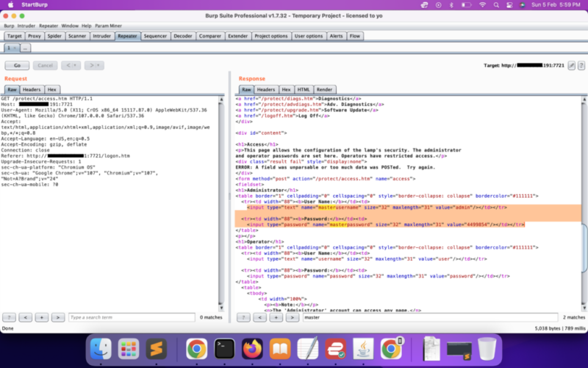Click the request search term field
Viewport: 588px width, 368px height.
[132, 317]
